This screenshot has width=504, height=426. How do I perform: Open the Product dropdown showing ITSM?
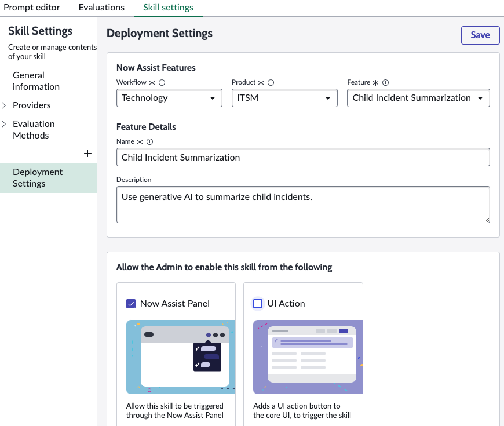coord(284,98)
